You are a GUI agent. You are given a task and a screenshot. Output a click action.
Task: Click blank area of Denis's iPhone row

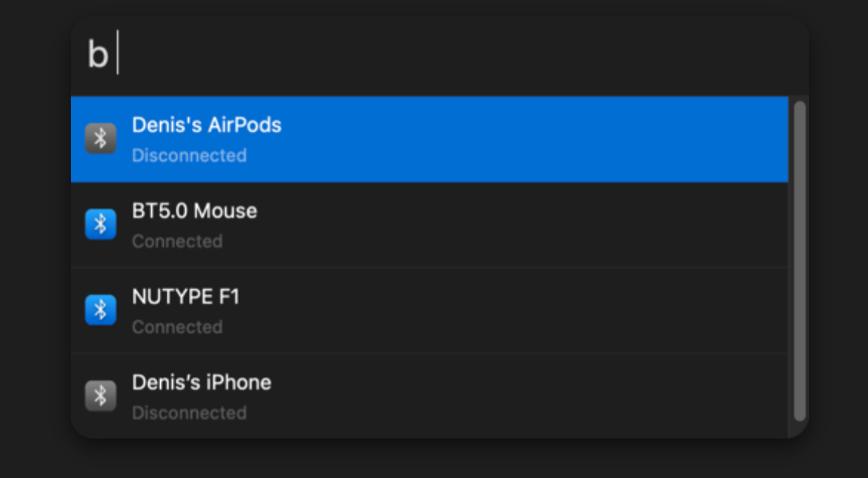(526, 396)
